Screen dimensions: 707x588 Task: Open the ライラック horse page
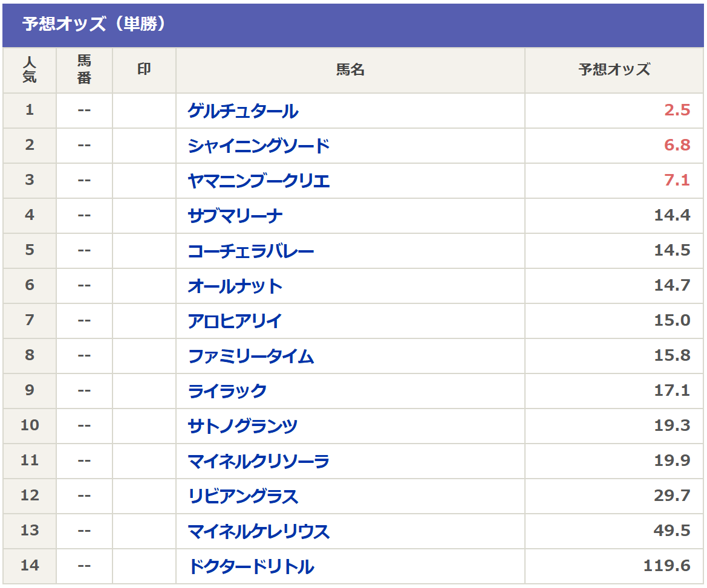[227, 392]
